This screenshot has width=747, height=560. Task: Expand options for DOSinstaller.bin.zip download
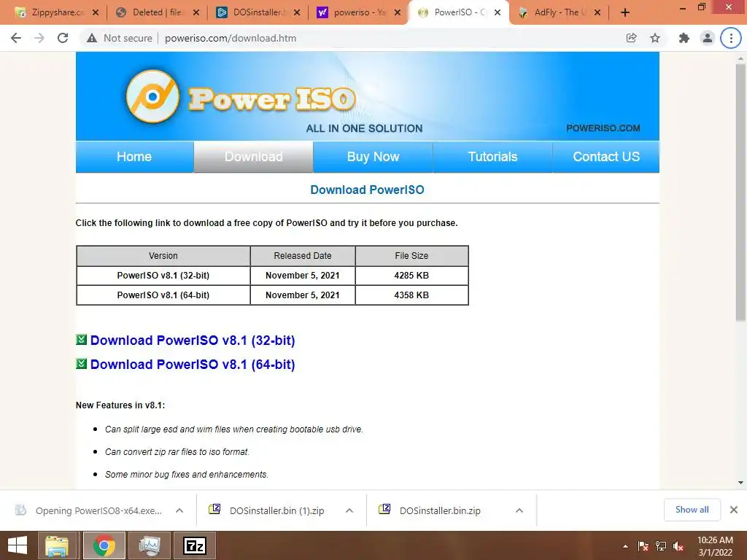(519, 510)
